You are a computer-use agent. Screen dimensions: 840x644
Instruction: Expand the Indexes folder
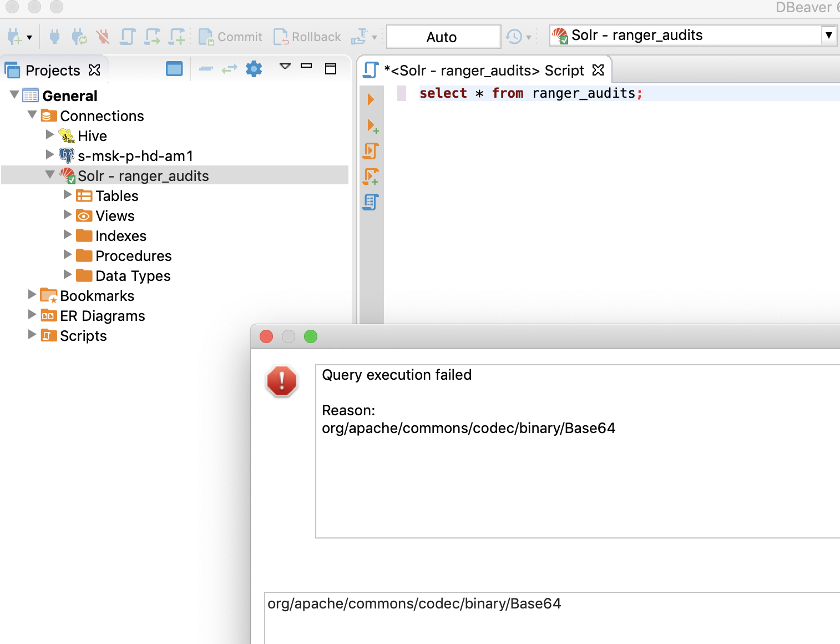(68, 234)
